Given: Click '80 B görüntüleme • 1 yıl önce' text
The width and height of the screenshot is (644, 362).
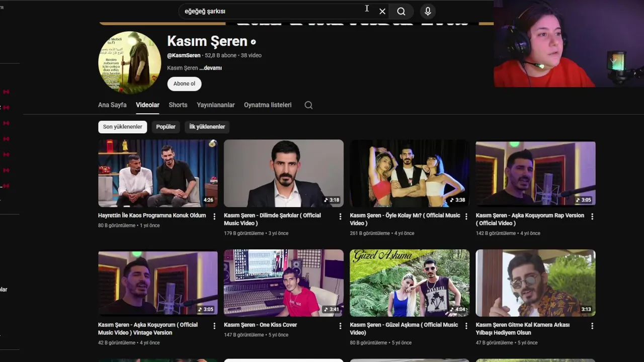Looking at the screenshot, I should [129, 226].
